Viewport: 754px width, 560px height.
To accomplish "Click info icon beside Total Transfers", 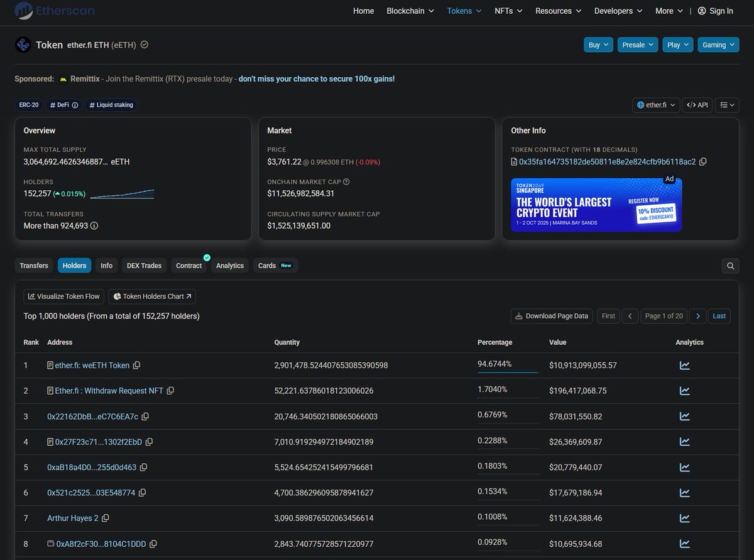I will pos(94,225).
